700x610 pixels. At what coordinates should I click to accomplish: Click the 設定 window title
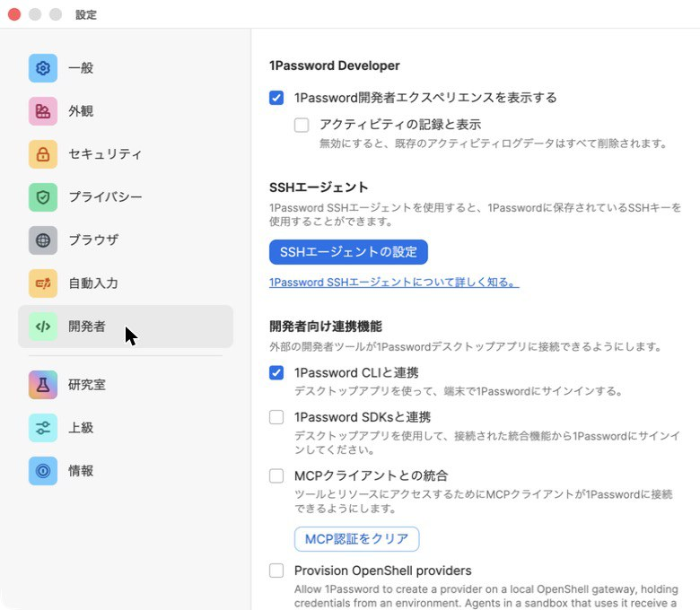(86, 14)
